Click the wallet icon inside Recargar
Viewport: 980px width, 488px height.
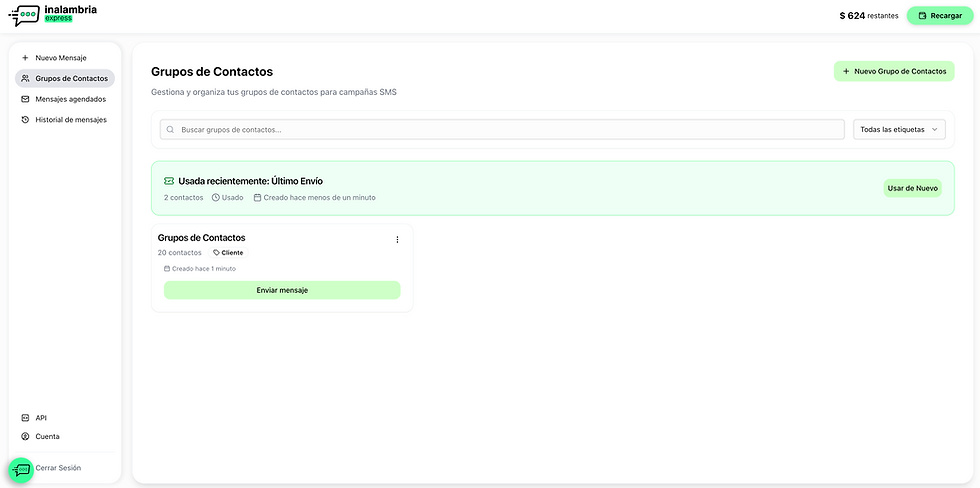coord(922,16)
